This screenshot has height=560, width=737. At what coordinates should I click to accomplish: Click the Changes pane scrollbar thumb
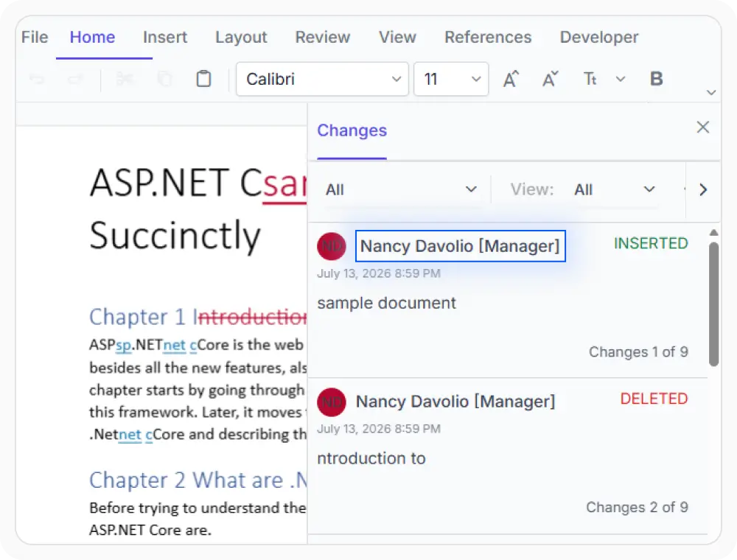[x=714, y=304]
